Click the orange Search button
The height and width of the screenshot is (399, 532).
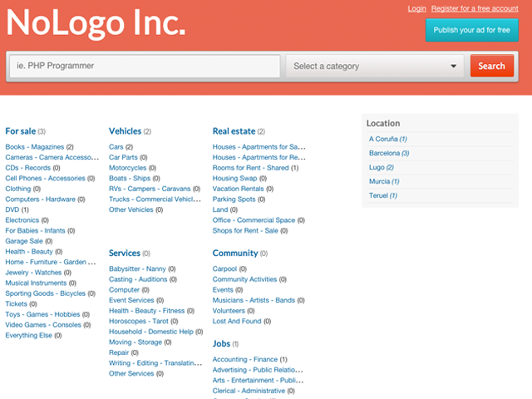click(x=491, y=66)
